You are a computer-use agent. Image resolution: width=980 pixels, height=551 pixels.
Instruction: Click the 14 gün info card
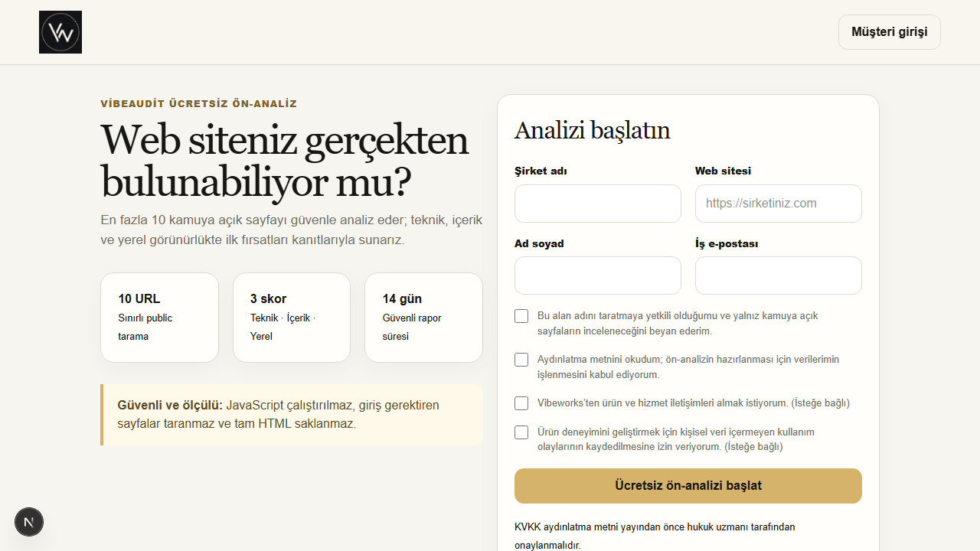(x=424, y=318)
